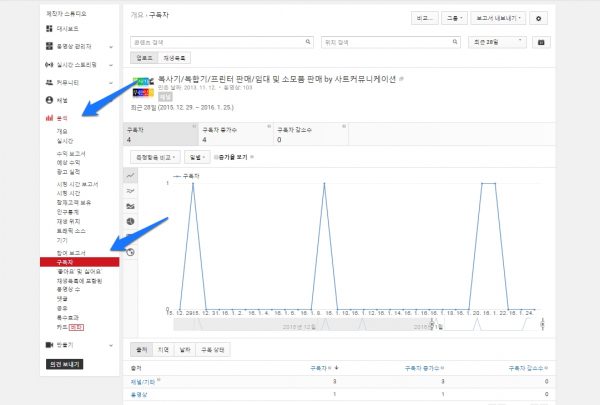Click the right handle of the timeline range slider

542,325
